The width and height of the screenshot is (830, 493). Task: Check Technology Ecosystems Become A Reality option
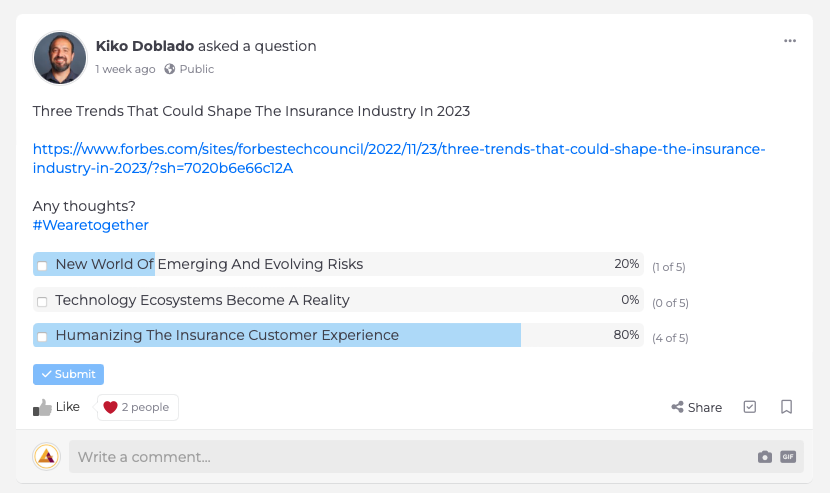click(42, 302)
